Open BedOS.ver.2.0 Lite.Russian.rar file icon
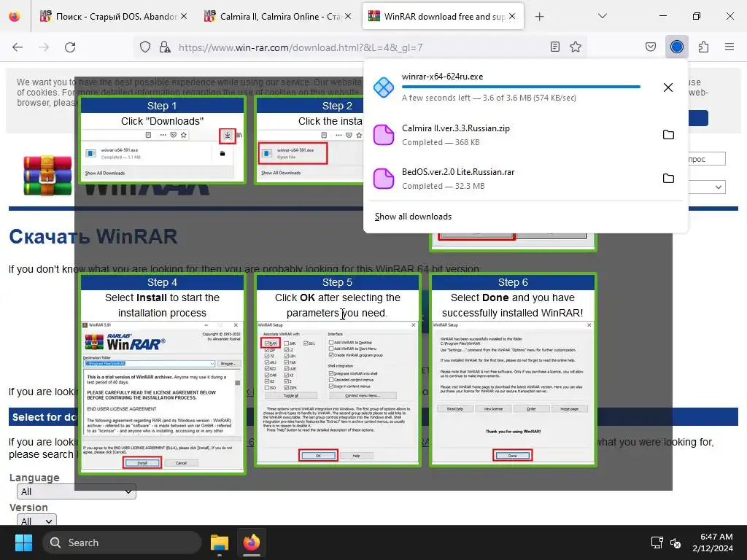This screenshot has width=747, height=560. pyautogui.click(x=384, y=179)
